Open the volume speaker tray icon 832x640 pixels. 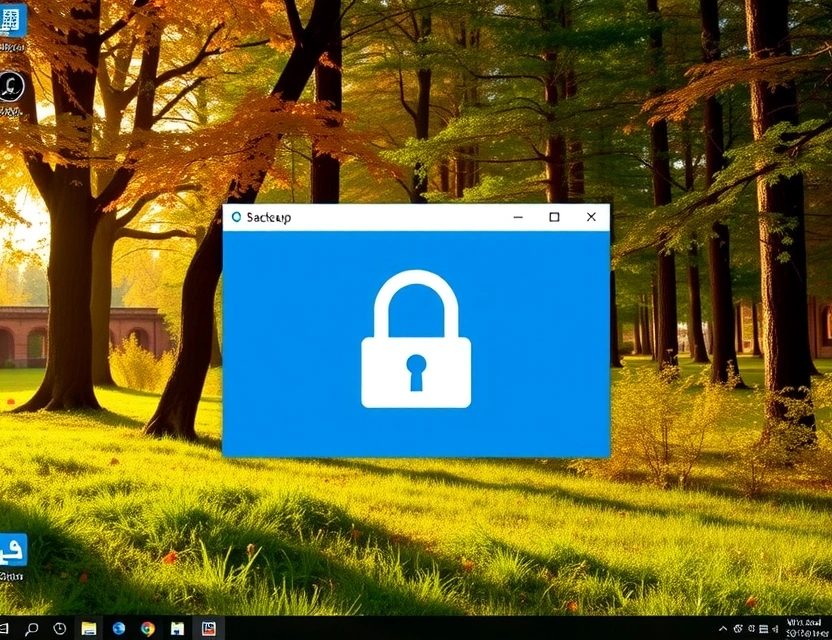[775, 629]
